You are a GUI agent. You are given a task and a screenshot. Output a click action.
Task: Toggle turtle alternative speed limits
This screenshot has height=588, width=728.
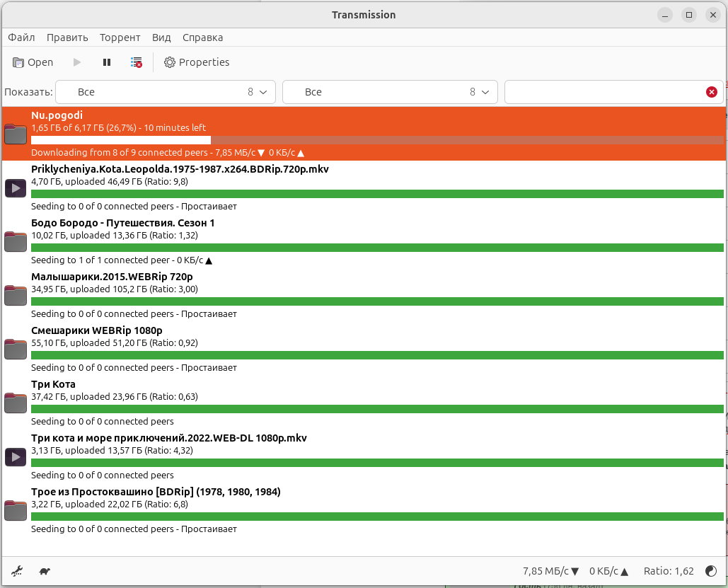click(x=45, y=571)
